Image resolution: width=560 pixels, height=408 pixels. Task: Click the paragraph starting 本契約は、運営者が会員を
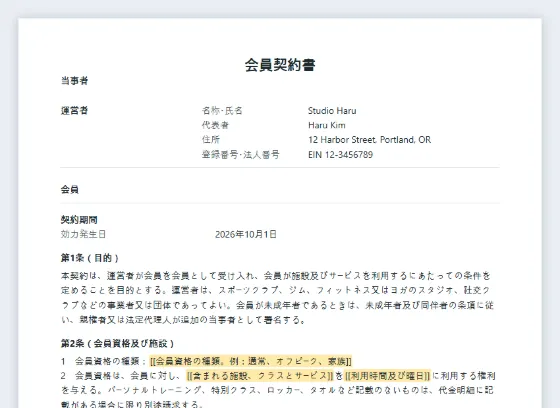point(277,298)
